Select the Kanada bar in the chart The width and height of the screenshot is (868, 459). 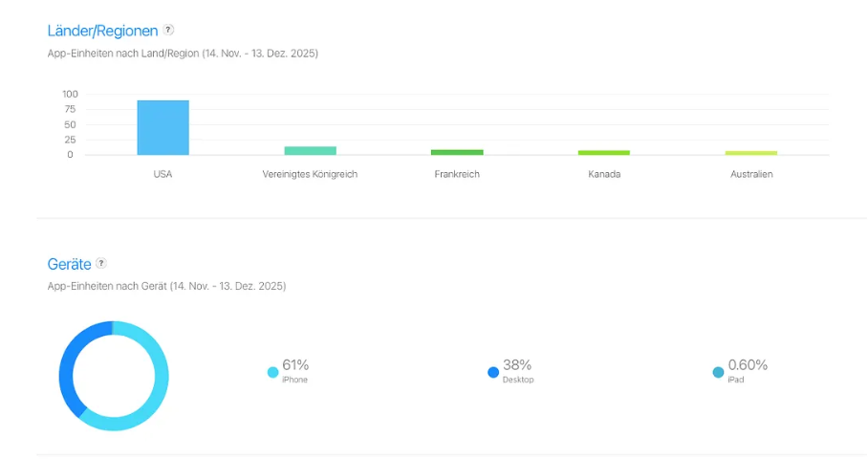(604, 152)
